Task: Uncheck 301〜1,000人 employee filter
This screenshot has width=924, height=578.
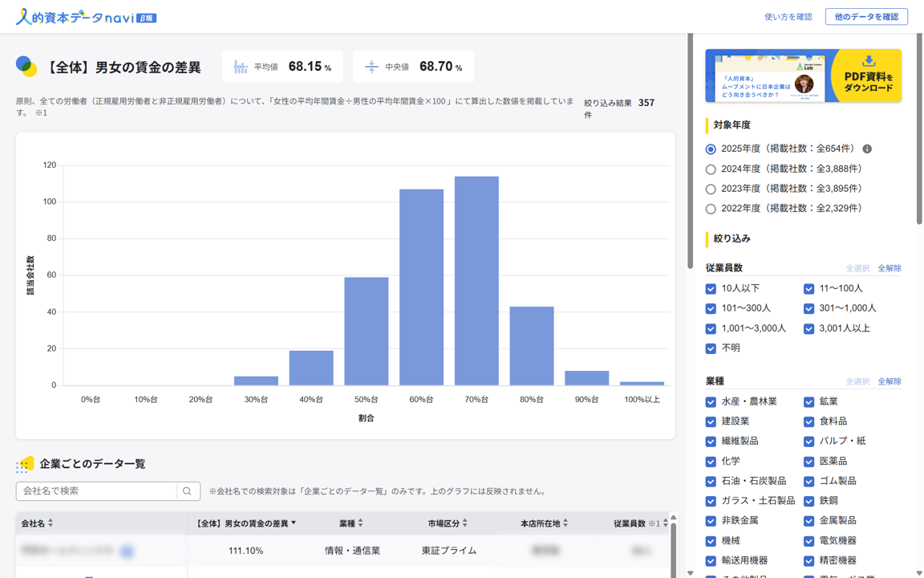Action: tap(808, 308)
